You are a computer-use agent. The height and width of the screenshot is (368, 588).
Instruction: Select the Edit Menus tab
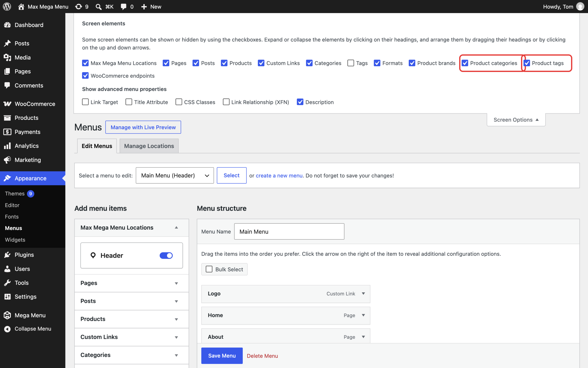[x=97, y=146]
